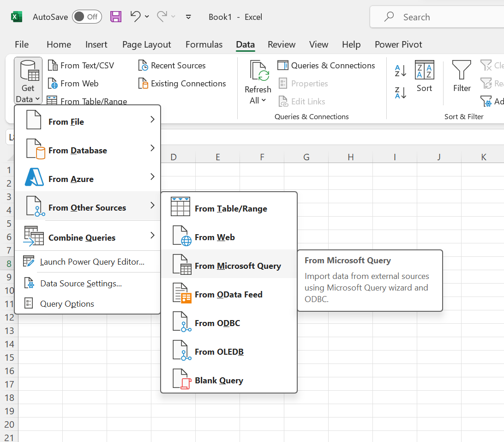Image resolution: width=504 pixels, height=442 pixels.
Task: Click the Recent Sources icon
Action: (x=172, y=65)
